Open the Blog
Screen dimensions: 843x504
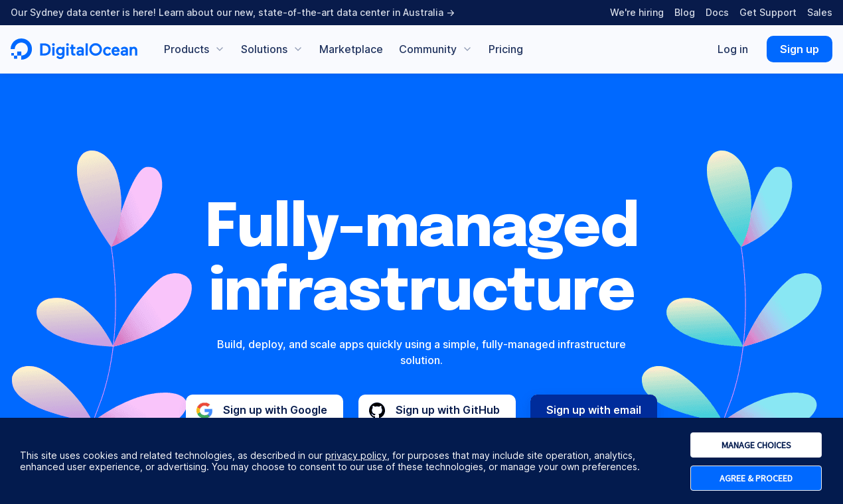point(684,13)
